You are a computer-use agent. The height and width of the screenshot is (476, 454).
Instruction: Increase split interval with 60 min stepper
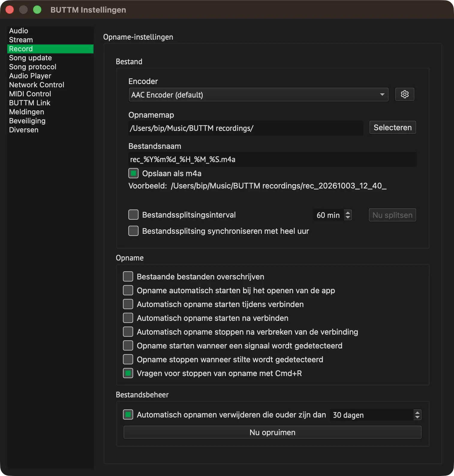click(x=348, y=212)
